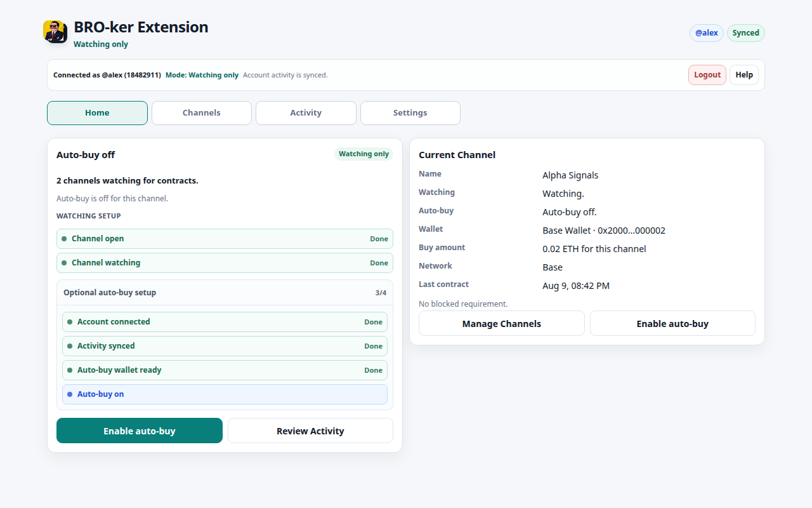Click the Auto-buy off card heading
Viewport: 812px width, 508px height.
tap(86, 155)
